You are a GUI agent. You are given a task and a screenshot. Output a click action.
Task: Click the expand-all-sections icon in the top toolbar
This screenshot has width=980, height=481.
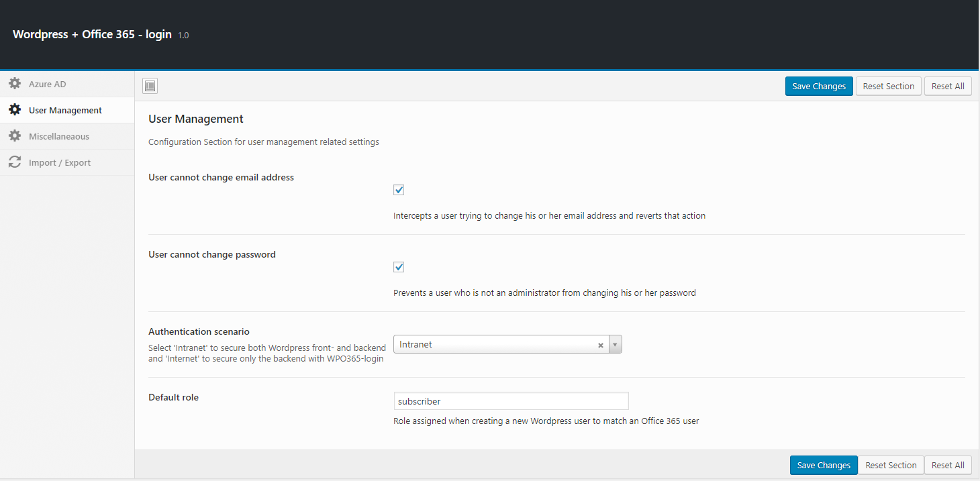(150, 86)
